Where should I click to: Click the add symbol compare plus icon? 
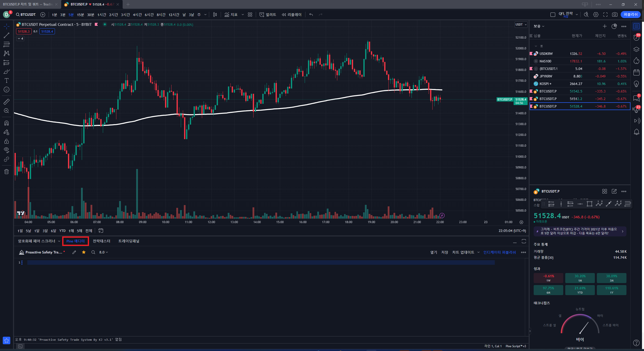point(43,15)
